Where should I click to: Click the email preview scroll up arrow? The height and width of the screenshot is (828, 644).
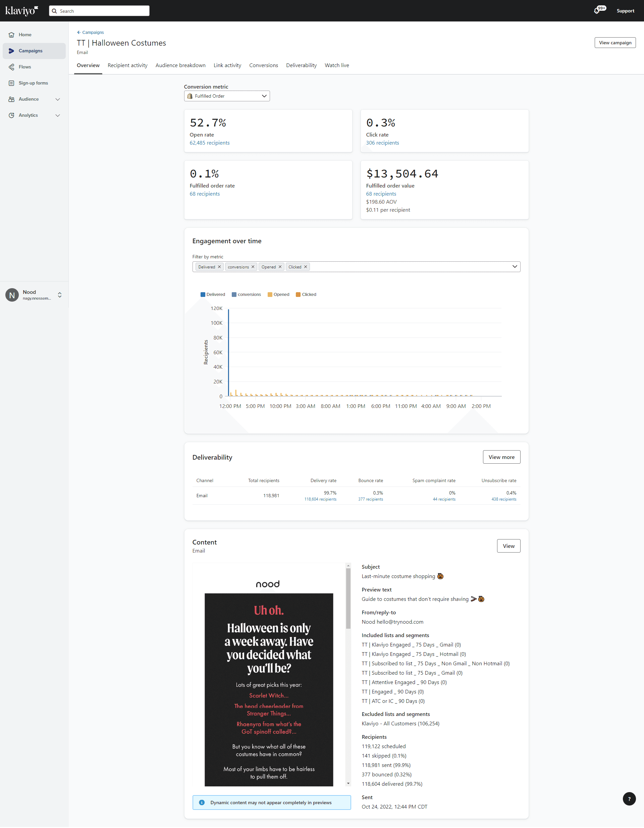[348, 566]
